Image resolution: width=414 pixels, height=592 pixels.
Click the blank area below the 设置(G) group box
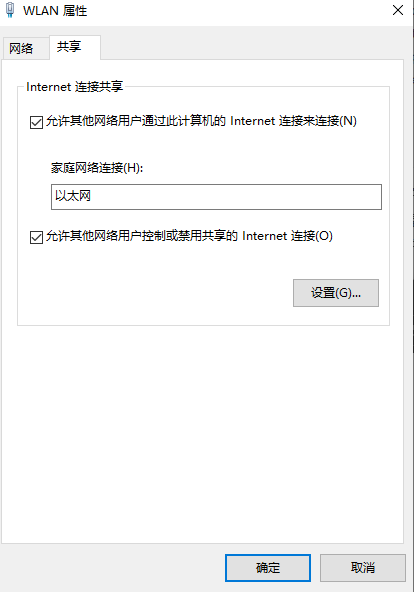pos(202,434)
